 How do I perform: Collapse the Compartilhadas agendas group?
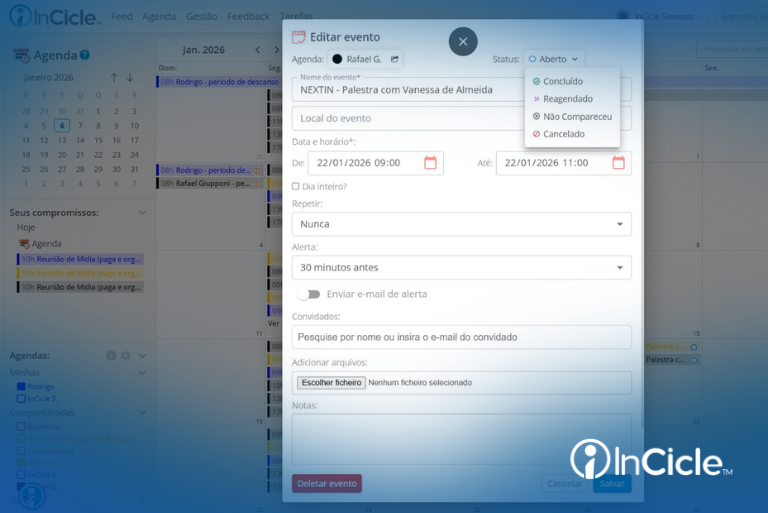click(142, 413)
